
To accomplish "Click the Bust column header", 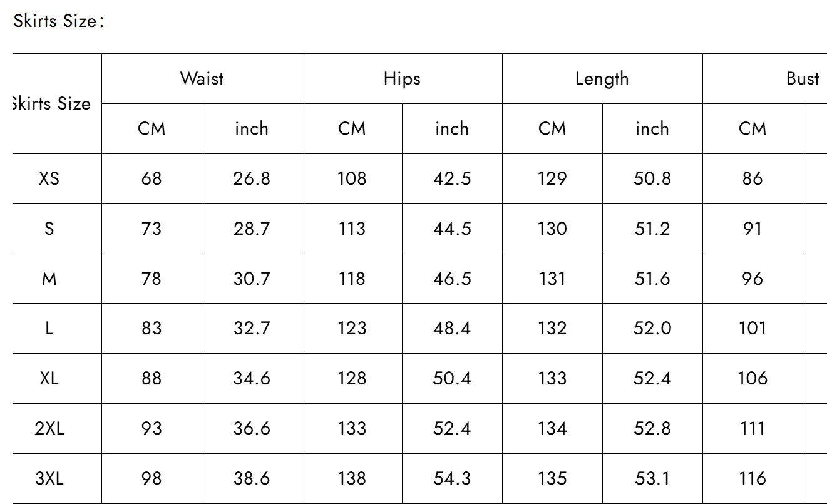I will tap(803, 79).
